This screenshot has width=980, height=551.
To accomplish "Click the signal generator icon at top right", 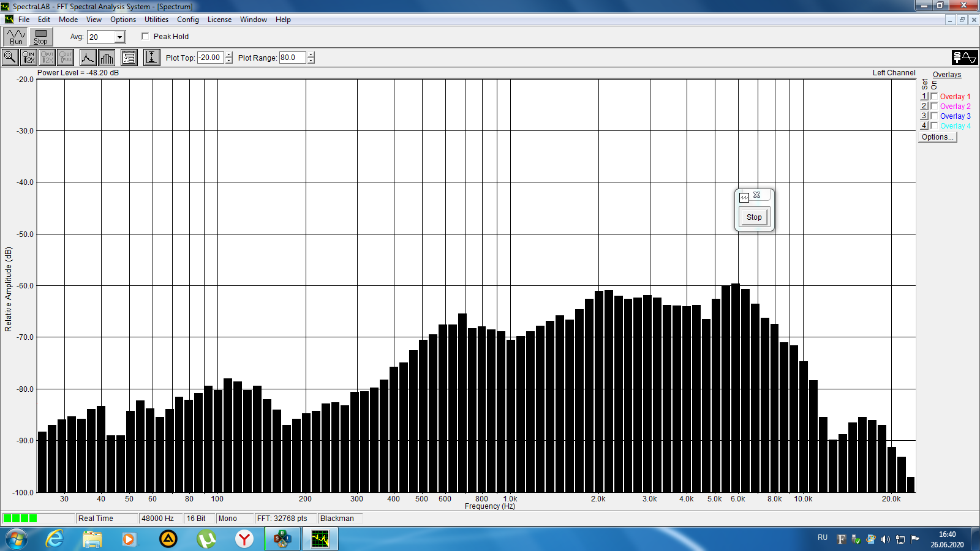I will pyautogui.click(x=965, y=58).
